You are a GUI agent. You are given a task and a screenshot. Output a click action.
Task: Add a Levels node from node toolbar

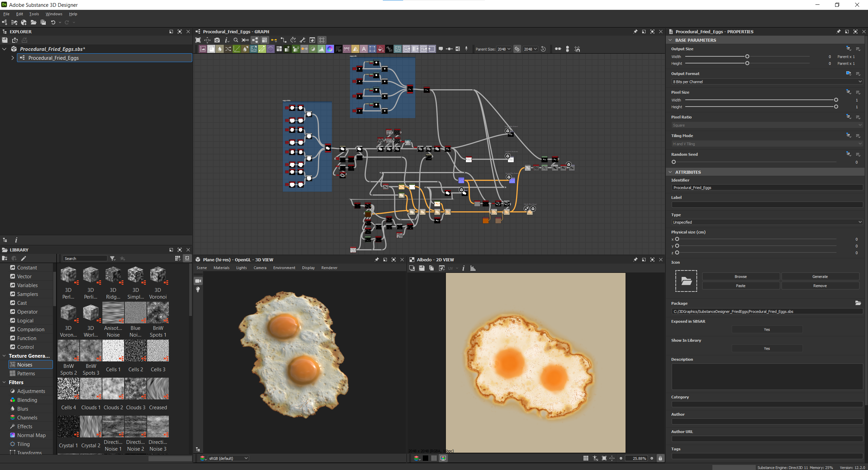pyautogui.click(x=321, y=49)
